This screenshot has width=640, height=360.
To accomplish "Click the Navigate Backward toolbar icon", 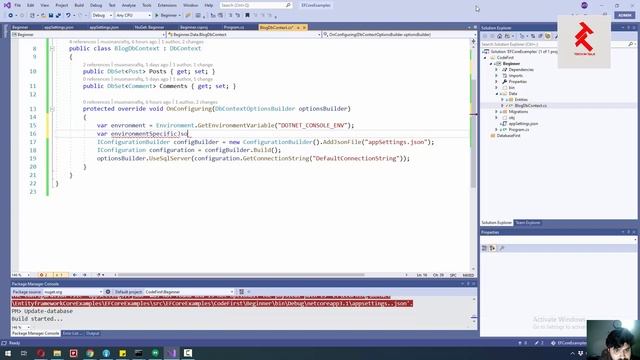I will pyautogui.click(x=11, y=16).
